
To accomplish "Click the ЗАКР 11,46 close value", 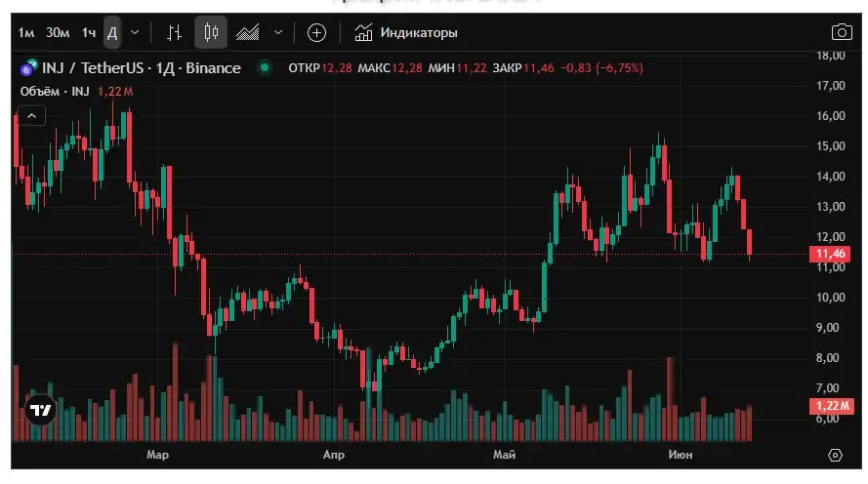I will (x=523, y=68).
